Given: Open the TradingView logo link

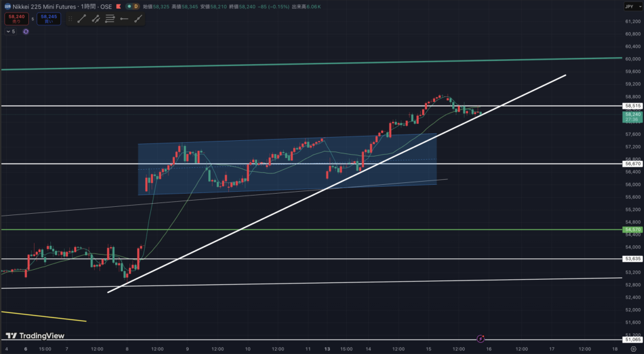Looking at the screenshot, I should 35,336.
